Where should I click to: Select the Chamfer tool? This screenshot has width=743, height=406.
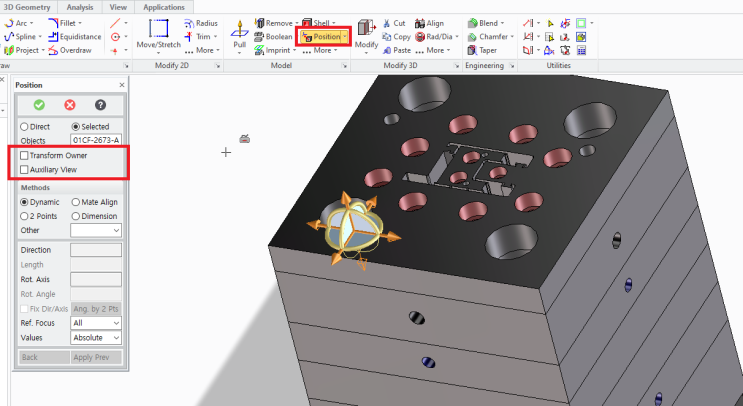pyautogui.click(x=488, y=36)
